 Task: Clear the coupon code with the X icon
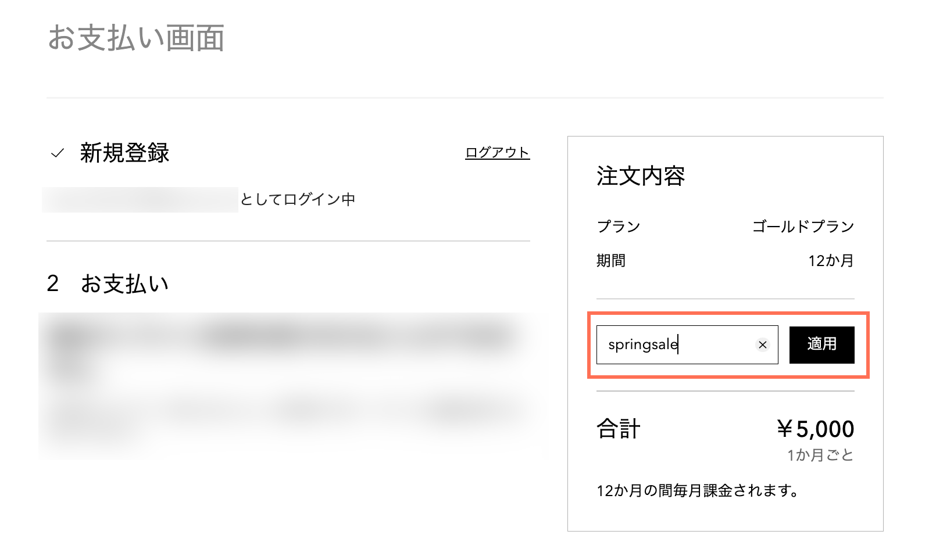pyautogui.click(x=762, y=345)
